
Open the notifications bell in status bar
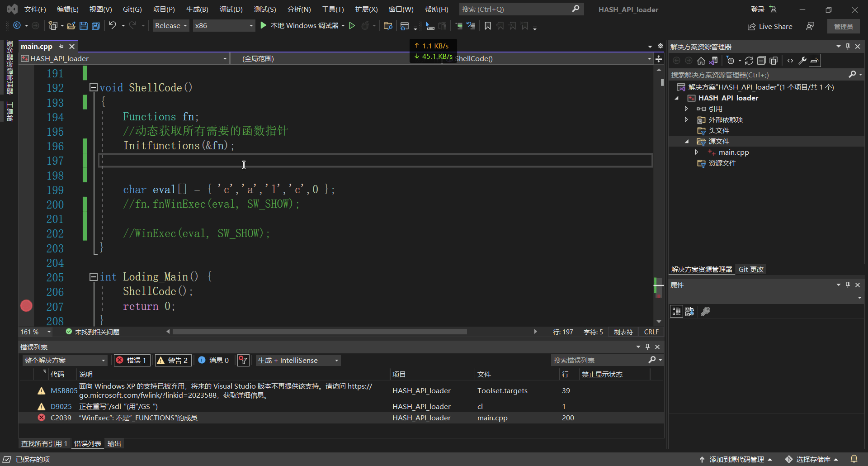click(x=854, y=459)
